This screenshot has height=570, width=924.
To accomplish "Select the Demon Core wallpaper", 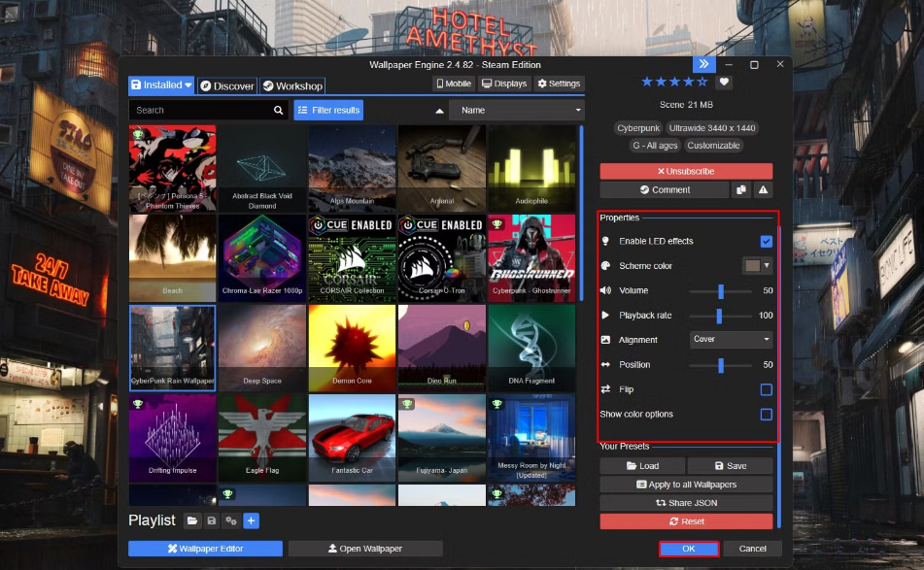I will tap(352, 348).
